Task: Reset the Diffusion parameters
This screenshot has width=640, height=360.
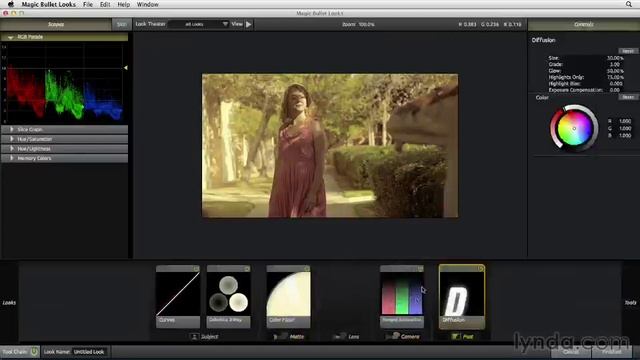Action: (628, 51)
